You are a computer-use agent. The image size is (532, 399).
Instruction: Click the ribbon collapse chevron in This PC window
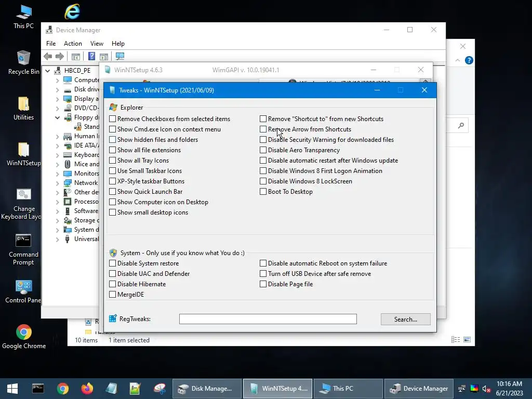(457, 60)
